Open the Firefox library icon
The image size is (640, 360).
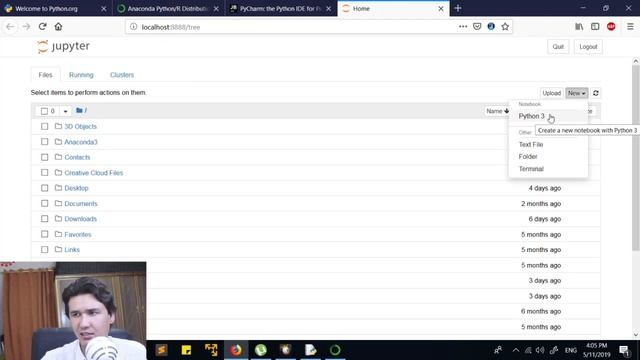pyautogui.click(x=579, y=27)
